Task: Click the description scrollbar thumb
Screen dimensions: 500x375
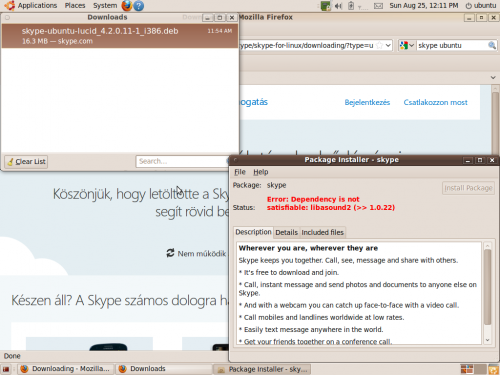Action: [x=487, y=287]
